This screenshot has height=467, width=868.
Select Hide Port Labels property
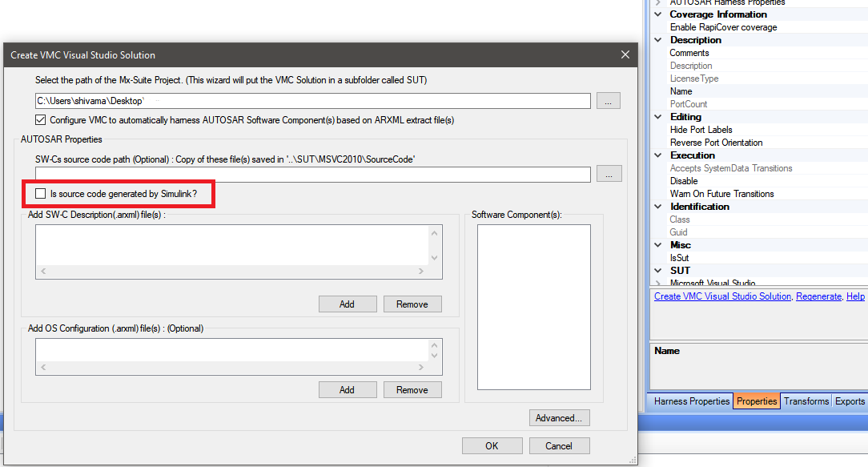tap(701, 130)
